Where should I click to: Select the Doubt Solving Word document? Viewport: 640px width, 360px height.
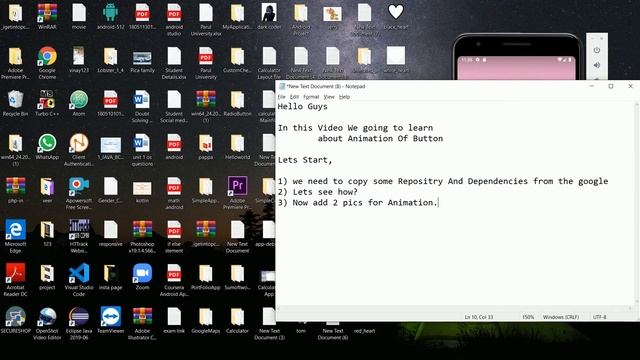click(142, 107)
